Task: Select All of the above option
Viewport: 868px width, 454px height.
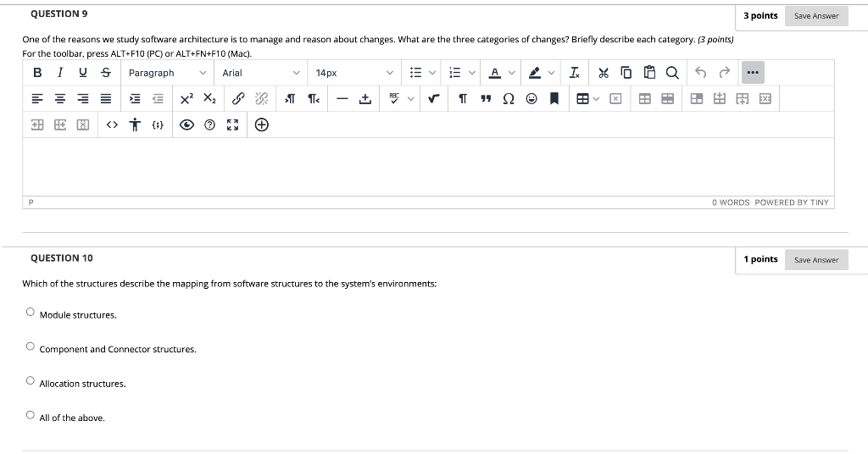Action: pos(31,415)
